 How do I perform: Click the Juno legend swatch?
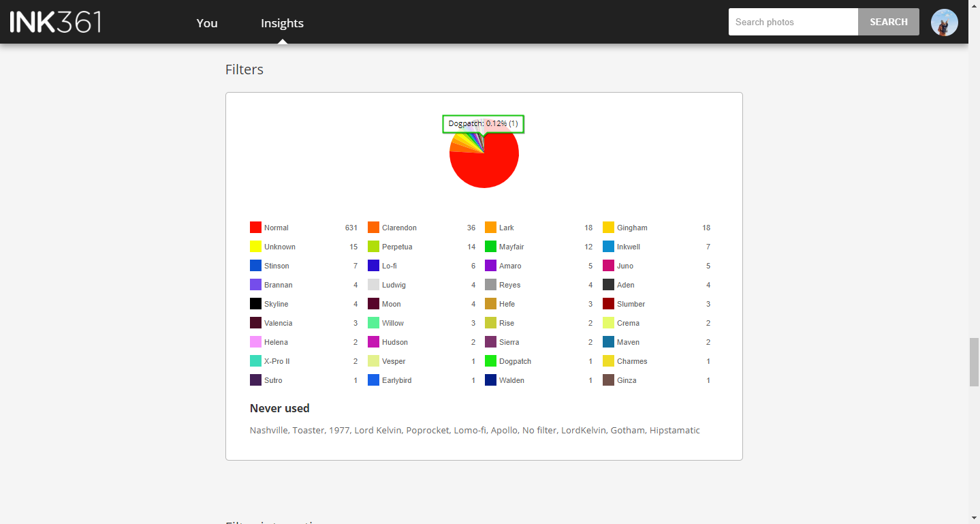click(608, 266)
